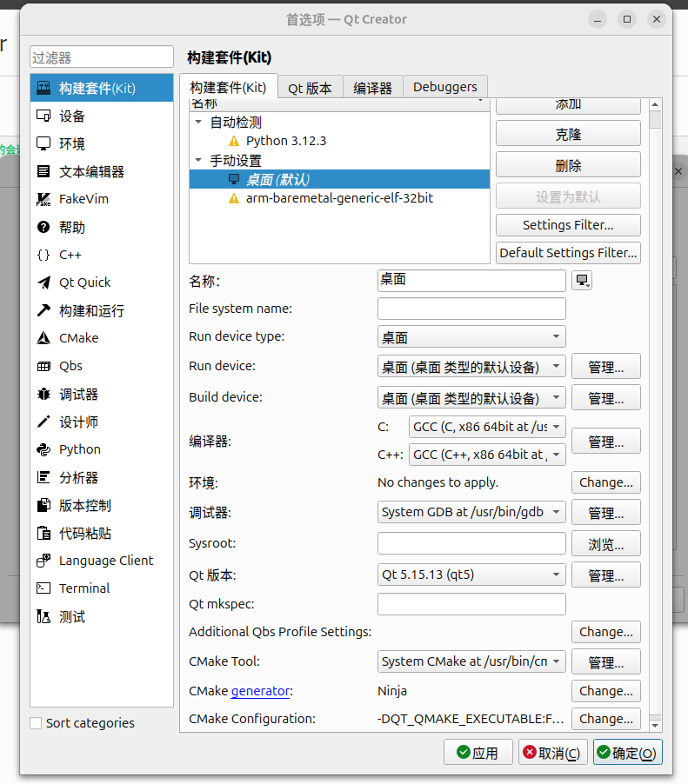Follow the CMake generator link

click(260, 691)
